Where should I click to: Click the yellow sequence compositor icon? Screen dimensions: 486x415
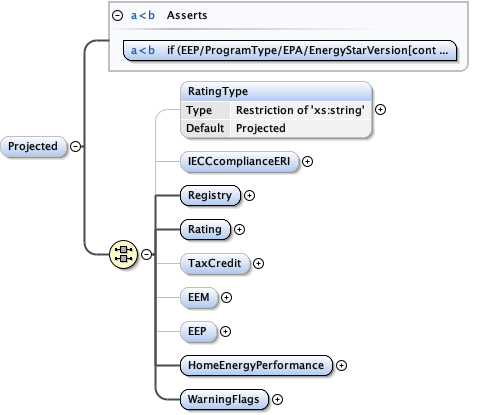pyautogui.click(x=123, y=254)
